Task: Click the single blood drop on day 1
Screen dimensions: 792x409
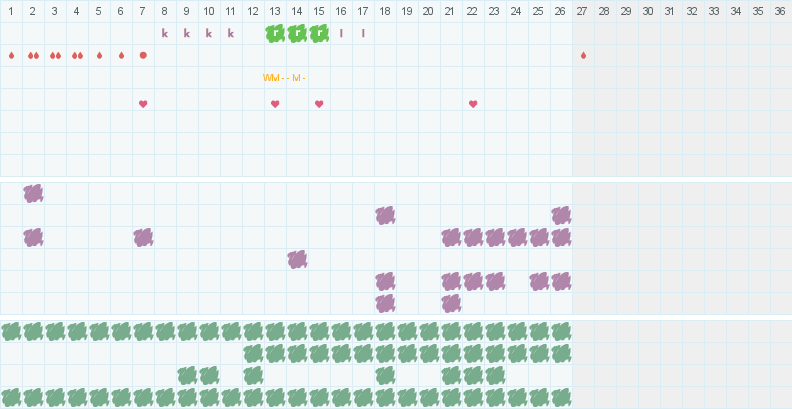Action: click(11, 55)
